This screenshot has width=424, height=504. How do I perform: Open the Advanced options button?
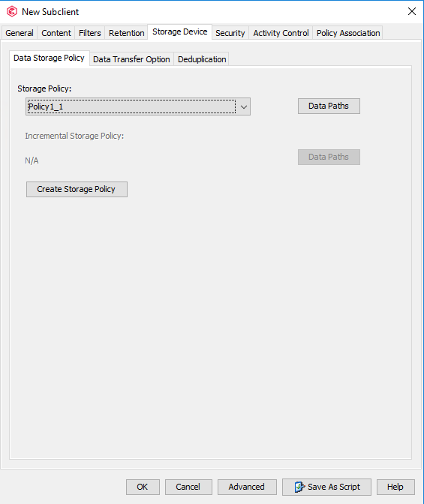click(247, 487)
